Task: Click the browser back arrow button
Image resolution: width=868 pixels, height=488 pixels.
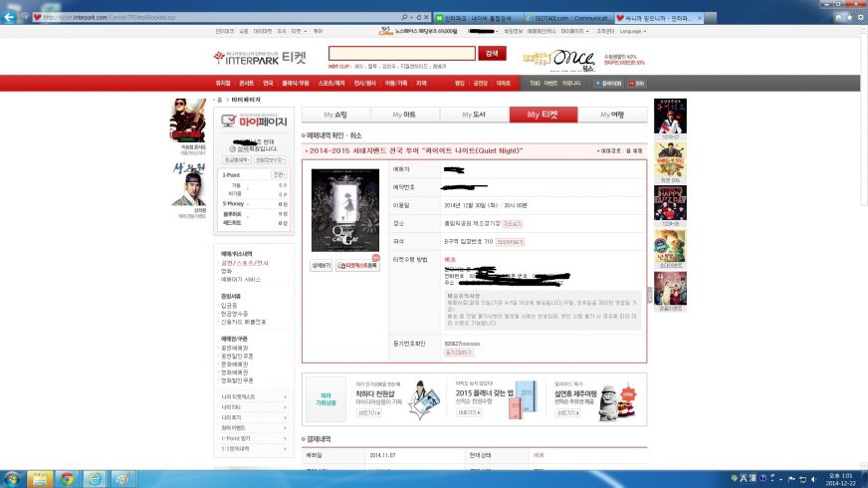Action: point(11,17)
